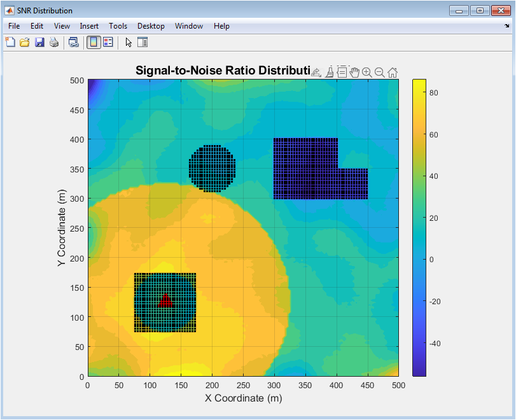Print the figure using the printer icon
Image resolution: width=516 pixels, height=420 pixels.
pyautogui.click(x=54, y=43)
